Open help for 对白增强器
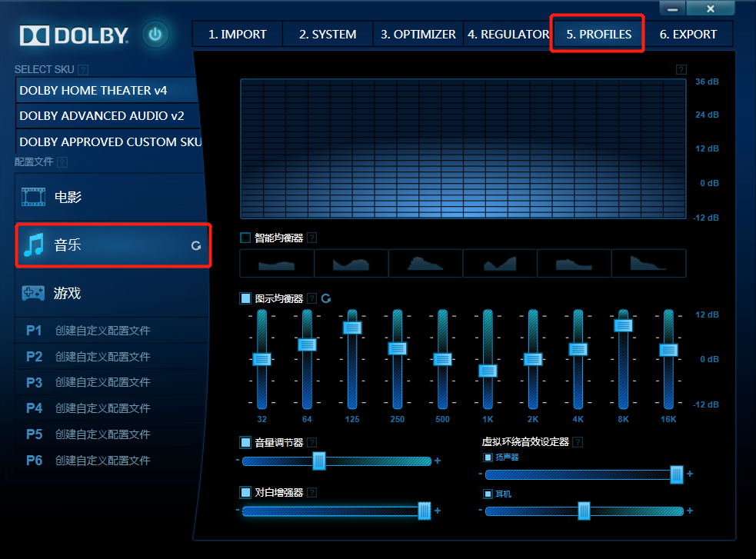756x559 pixels. click(312, 493)
